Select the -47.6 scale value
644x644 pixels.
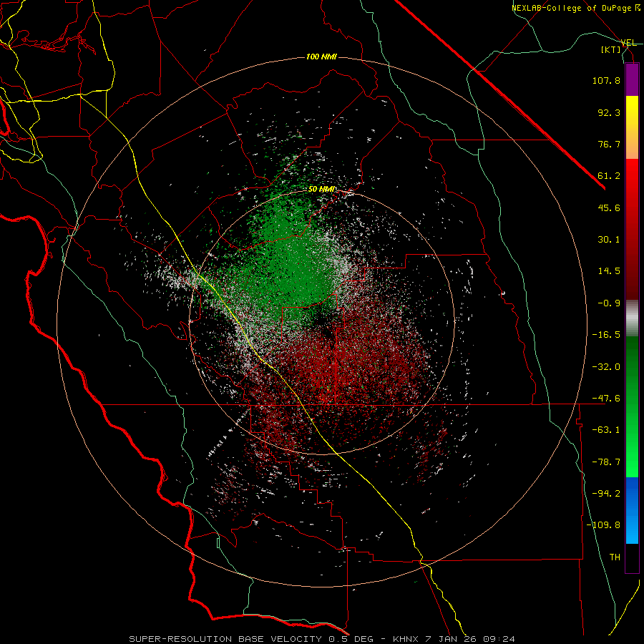point(606,398)
